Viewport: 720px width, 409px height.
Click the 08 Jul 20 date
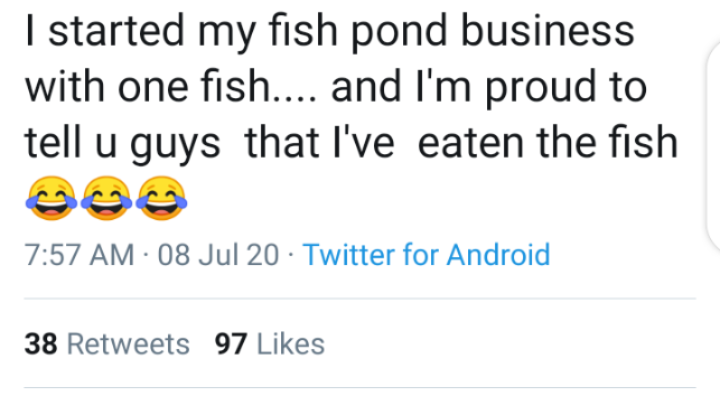pyautogui.click(x=218, y=254)
